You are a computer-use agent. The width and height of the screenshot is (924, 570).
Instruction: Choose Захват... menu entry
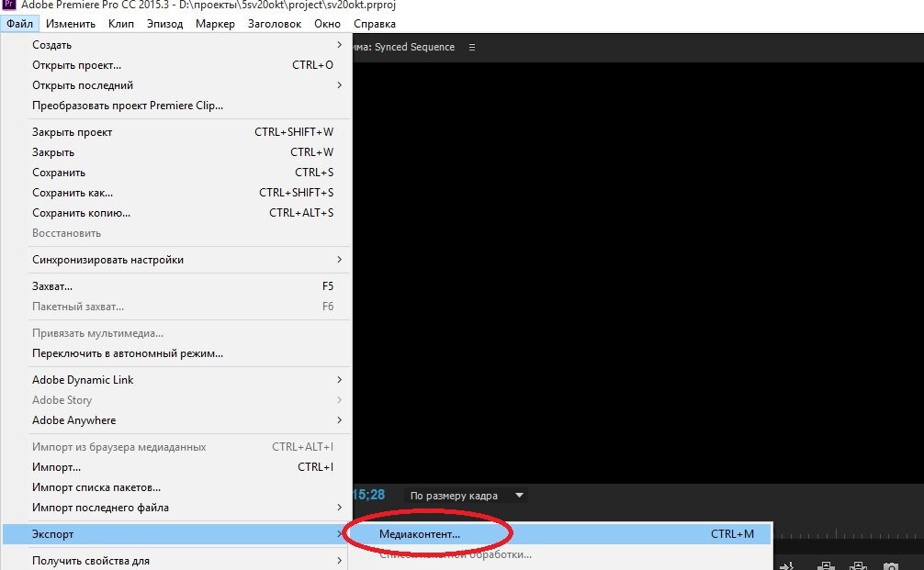point(176,286)
